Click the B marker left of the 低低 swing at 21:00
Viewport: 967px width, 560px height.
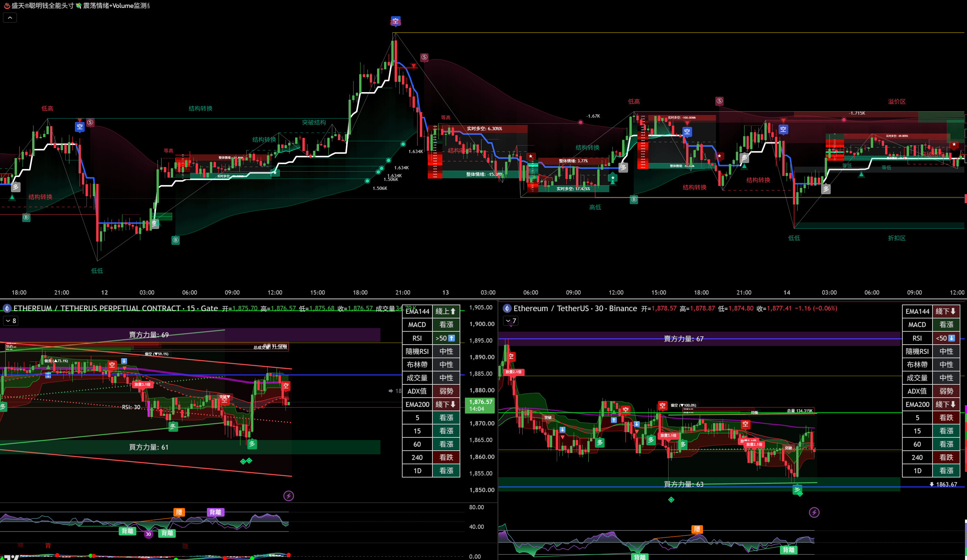[26, 217]
